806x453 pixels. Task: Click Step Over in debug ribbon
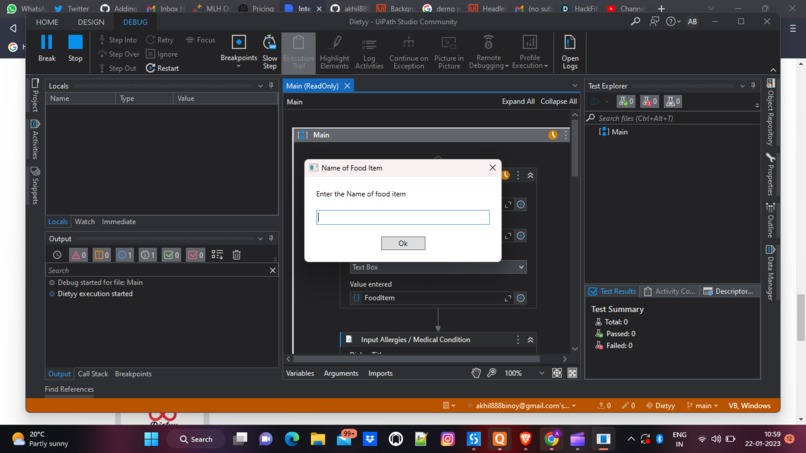click(x=118, y=54)
